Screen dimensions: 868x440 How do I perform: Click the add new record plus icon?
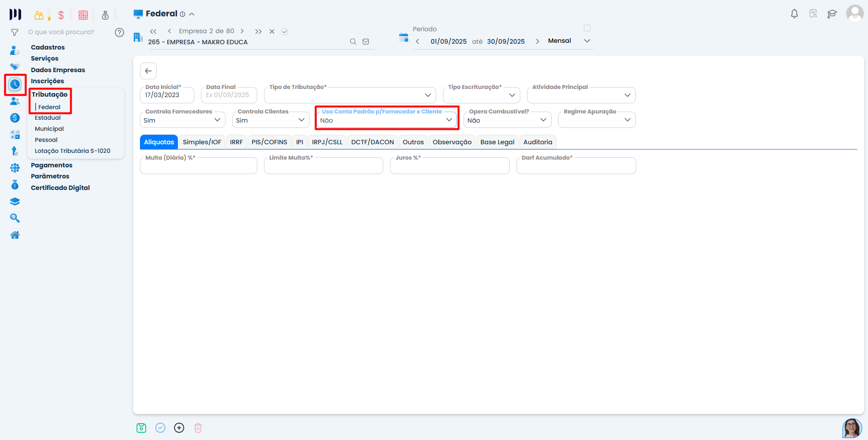(179, 428)
